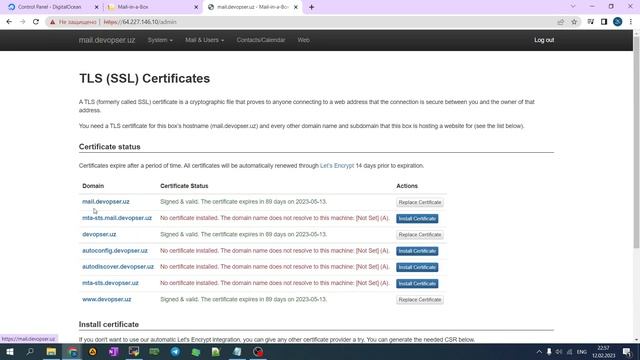Viewport: 640px width, 360px height.
Task: Open the autodiscover.devopser.uz domain link
Action: click(118, 267)
